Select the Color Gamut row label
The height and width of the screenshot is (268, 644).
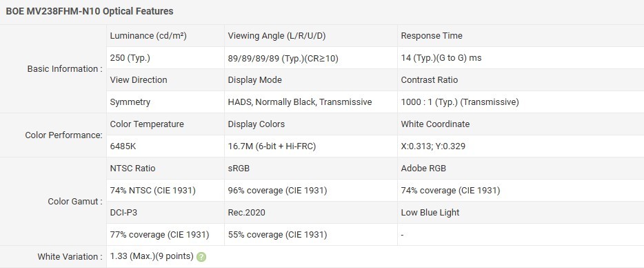click(75, 201)
